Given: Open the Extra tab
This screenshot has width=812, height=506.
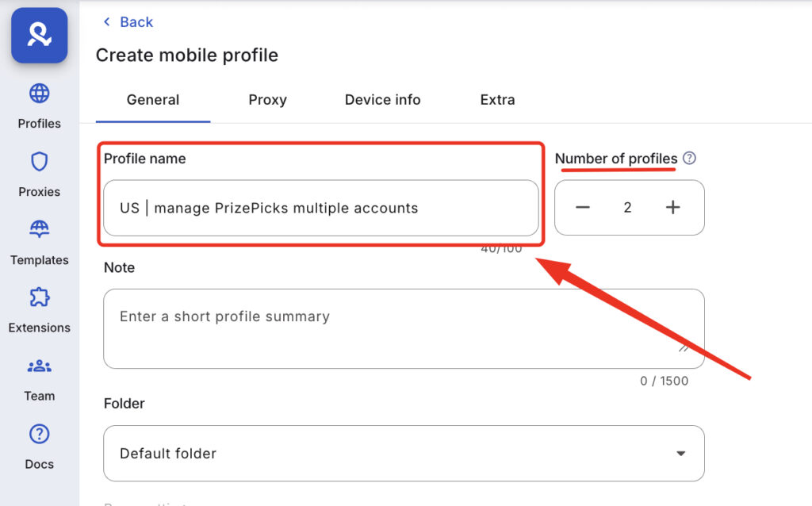Looking at the screenshot, I should point(497,100).
